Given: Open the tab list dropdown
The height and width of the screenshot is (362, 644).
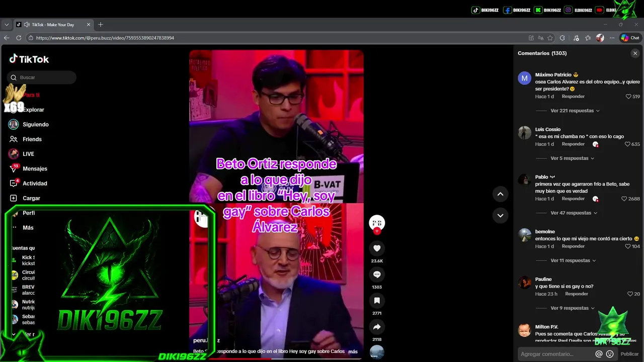Looking at the screenshot, I should point(7,25).
